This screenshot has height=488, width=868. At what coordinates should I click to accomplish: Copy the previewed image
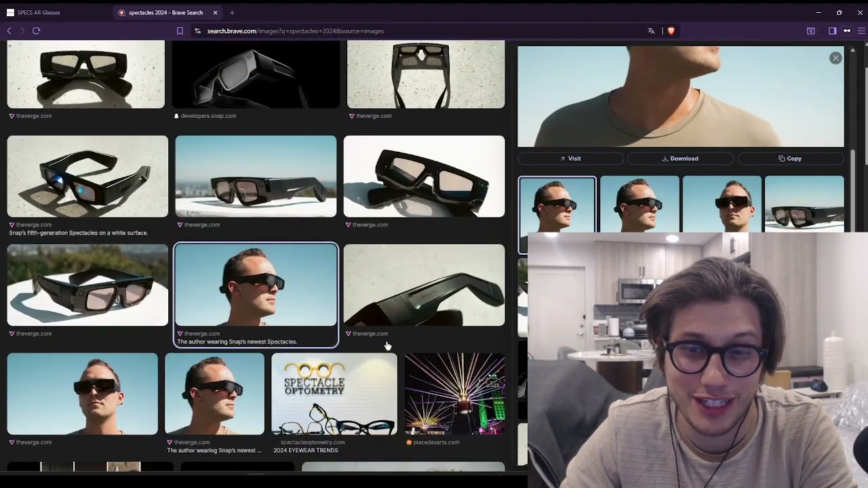(790, 159)
